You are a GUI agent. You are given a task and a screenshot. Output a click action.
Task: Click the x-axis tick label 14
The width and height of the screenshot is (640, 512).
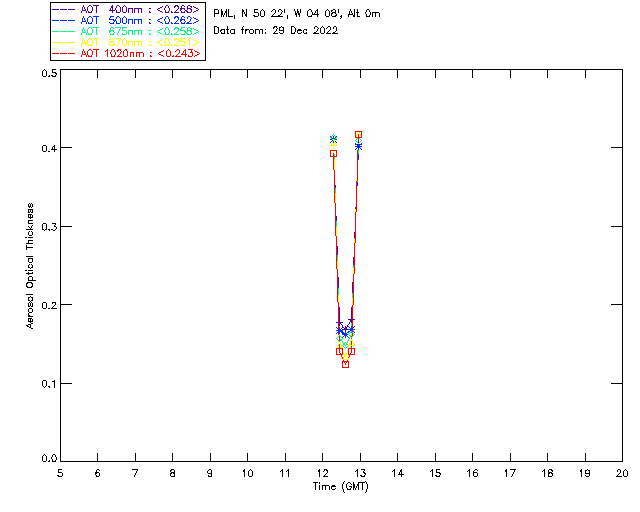pos(398,473)
